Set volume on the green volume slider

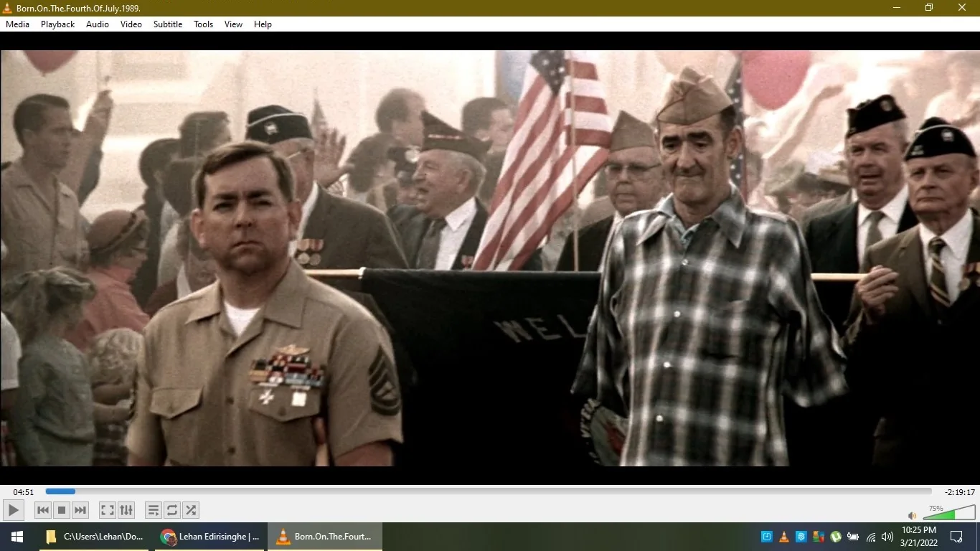949,512
